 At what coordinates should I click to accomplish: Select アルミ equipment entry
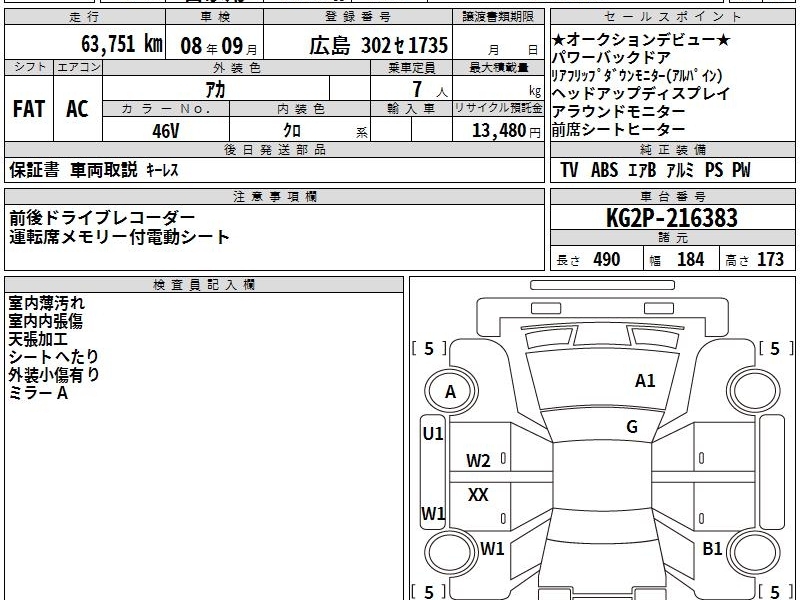pyautogui.click(x=680, y=169)
